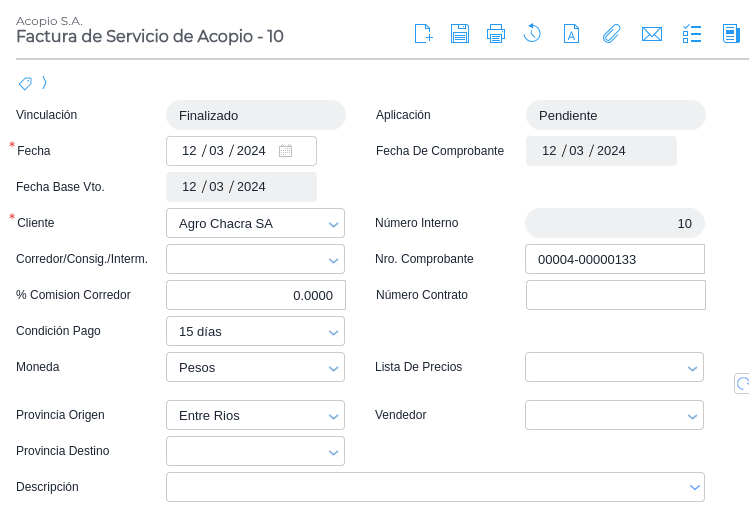Attach a file with the paperclip icon

coord(611,34)
